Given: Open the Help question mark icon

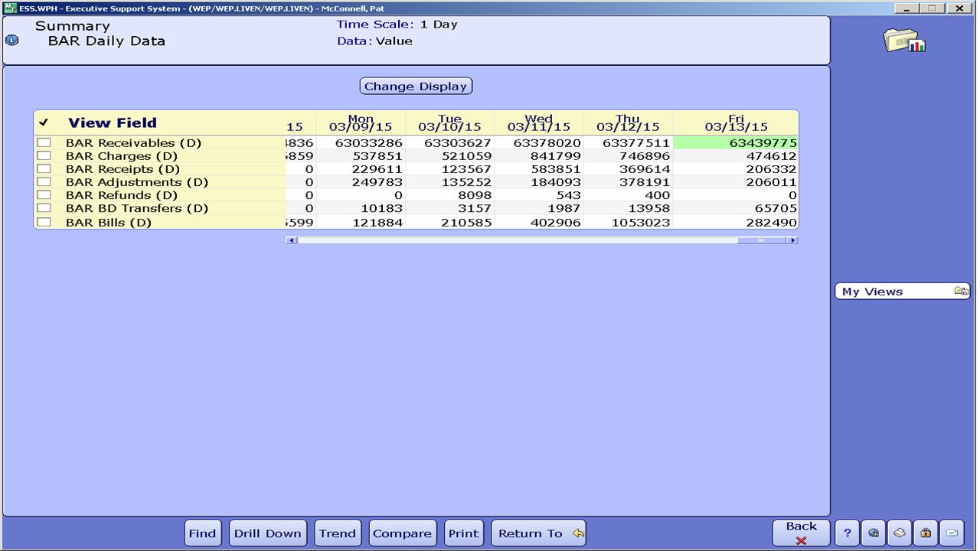Looking at the screenshot, I should [848, 533].
